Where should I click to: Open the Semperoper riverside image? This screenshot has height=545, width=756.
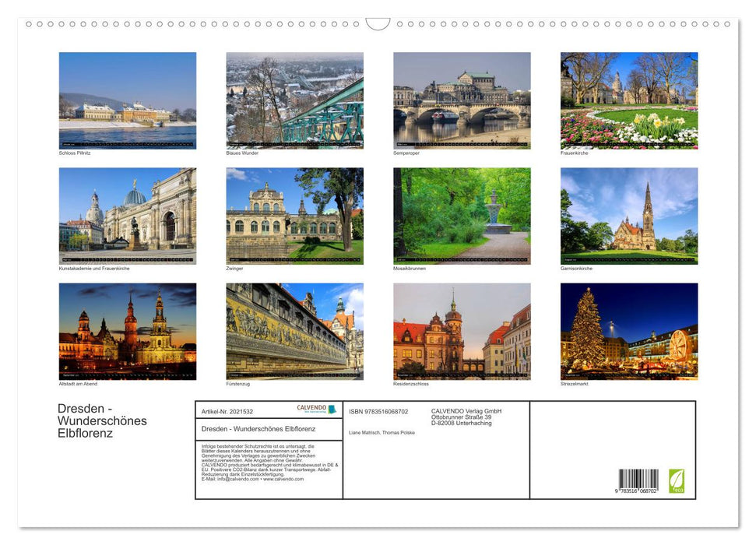coord(461,100)
